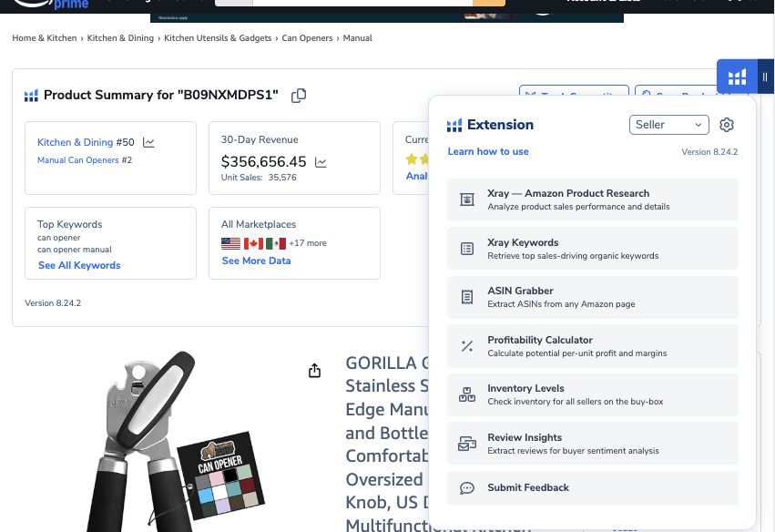Go to the Manual breadcrumb

(x=357, y=38)
